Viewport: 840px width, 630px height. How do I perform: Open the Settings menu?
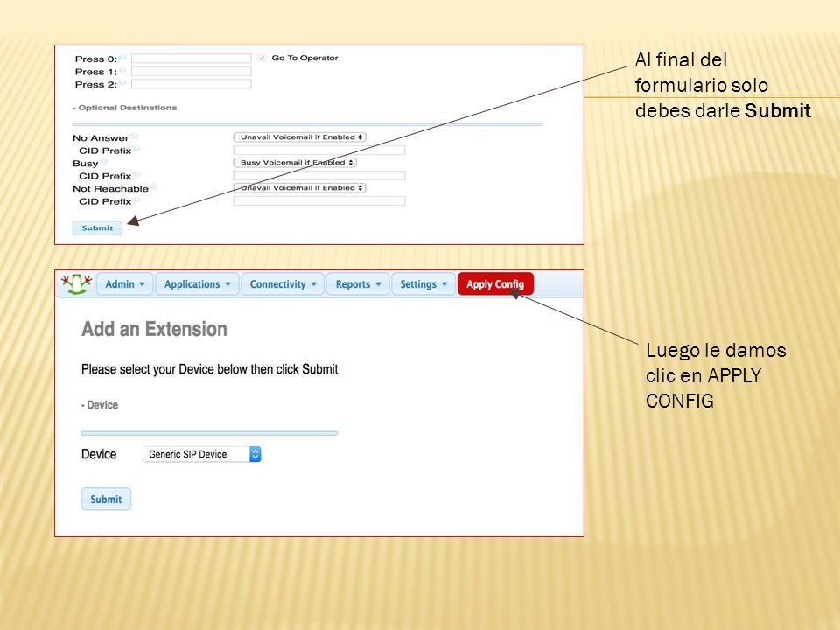pyautogui.click(x=423, y=283)
